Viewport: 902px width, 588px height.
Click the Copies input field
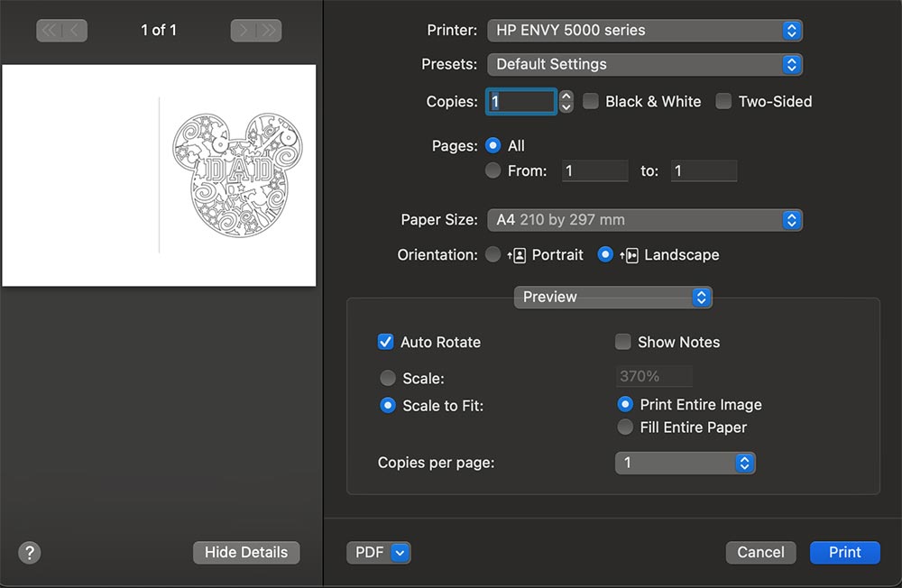tap(521, 102)
